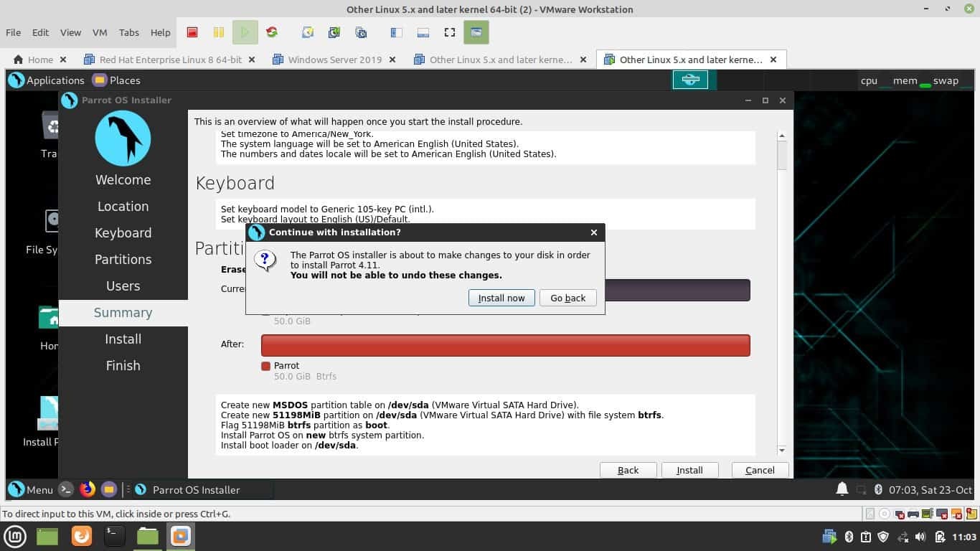980x551 pixels.
Task: Open the VMware File menu
Action: click(x=13, y=32)
